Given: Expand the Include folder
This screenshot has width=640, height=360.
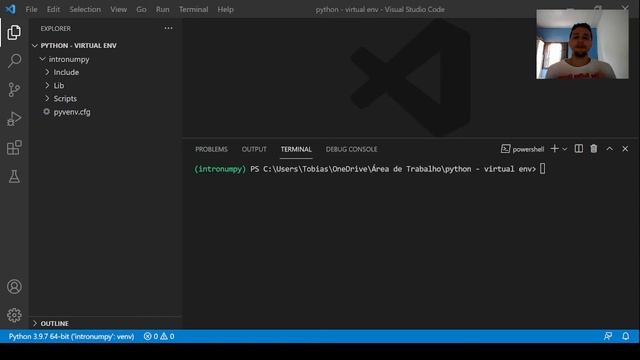Looking at the screenshot, I should pyautogui.click(x=47, y=72).
